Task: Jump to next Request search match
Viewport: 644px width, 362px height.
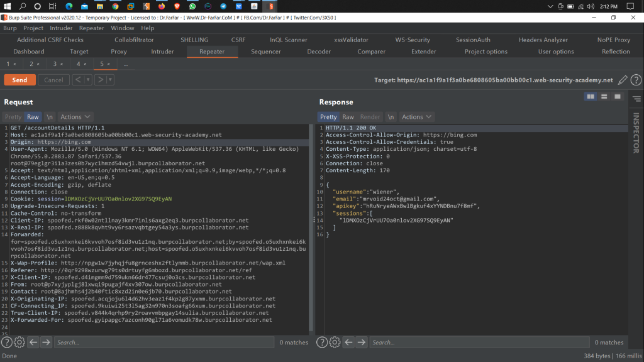Action: (46, 343)
